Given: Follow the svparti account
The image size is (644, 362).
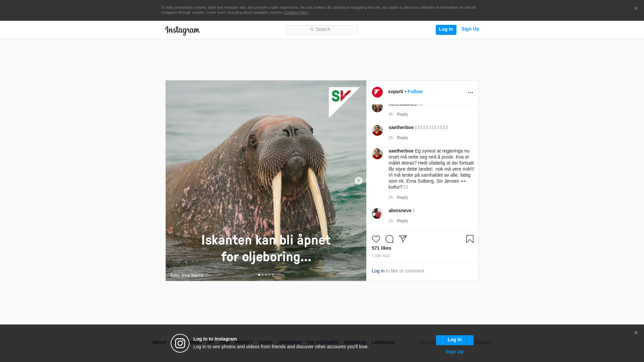Looking at the screenshot, I should 415,92.
